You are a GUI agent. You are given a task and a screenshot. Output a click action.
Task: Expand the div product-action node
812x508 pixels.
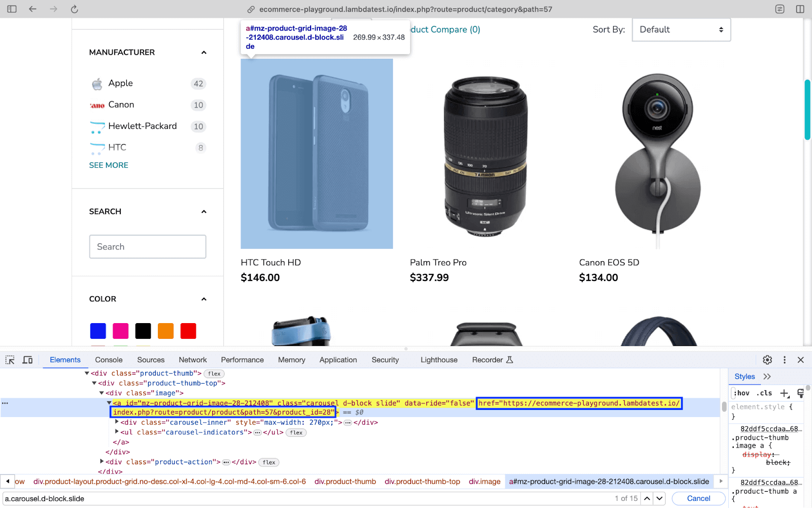pyautogui.click(x=101, y=462)
